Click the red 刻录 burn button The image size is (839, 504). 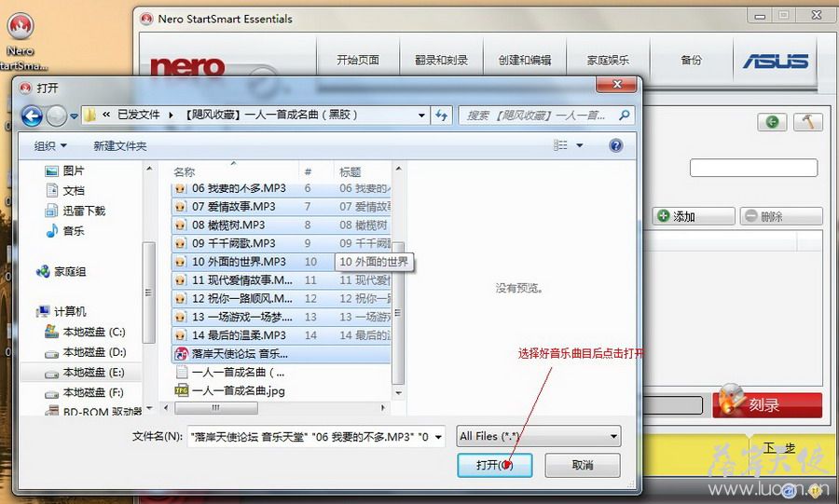767,404
